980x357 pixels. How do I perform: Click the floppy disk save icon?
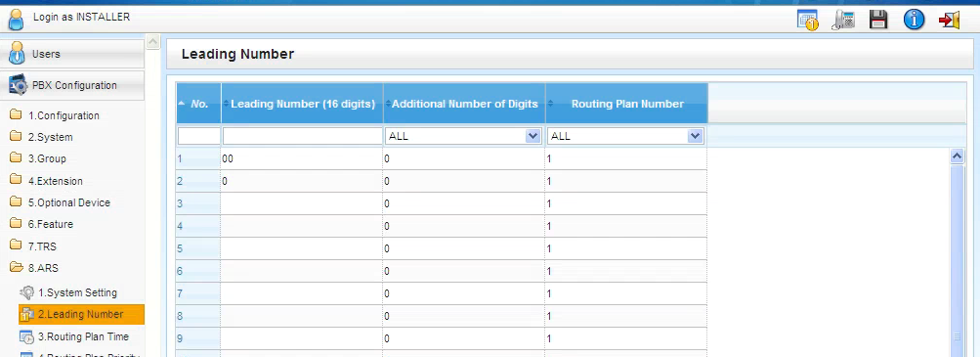(878, 20)
